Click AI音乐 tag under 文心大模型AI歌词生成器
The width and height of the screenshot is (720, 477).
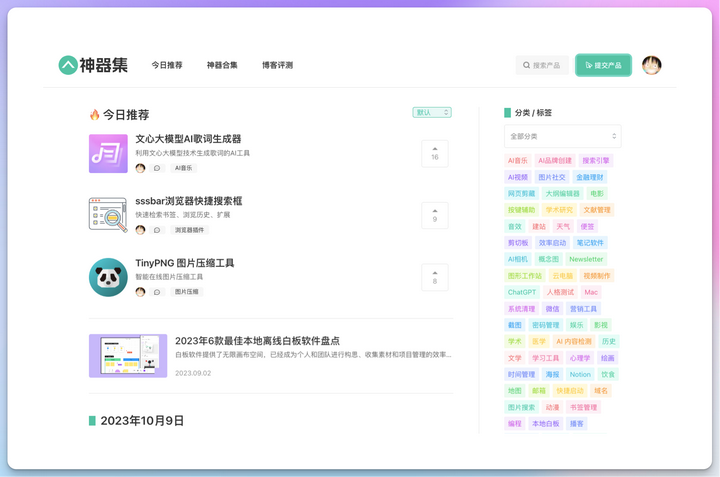[x=184, y=168]
